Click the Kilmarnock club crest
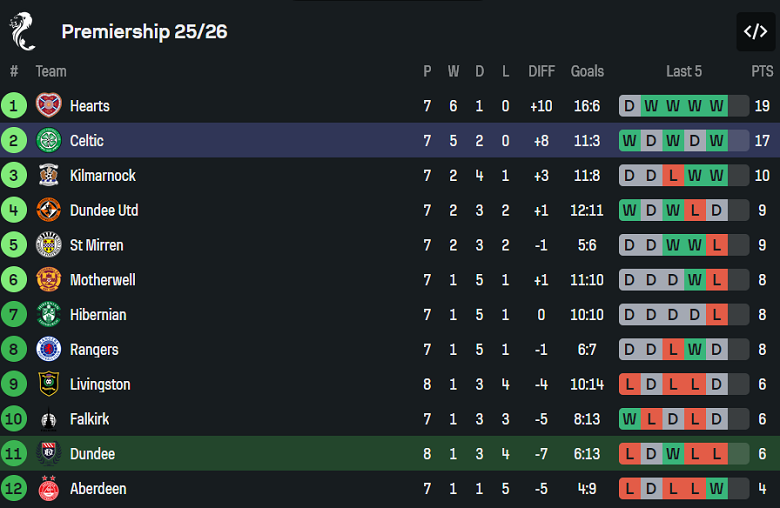 coord(49,175)
